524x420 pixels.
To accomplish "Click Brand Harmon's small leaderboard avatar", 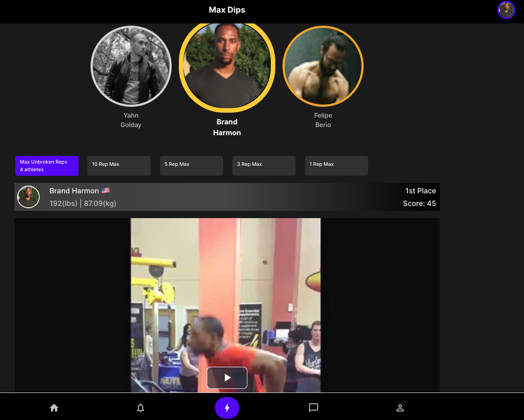I will [28, 197].
